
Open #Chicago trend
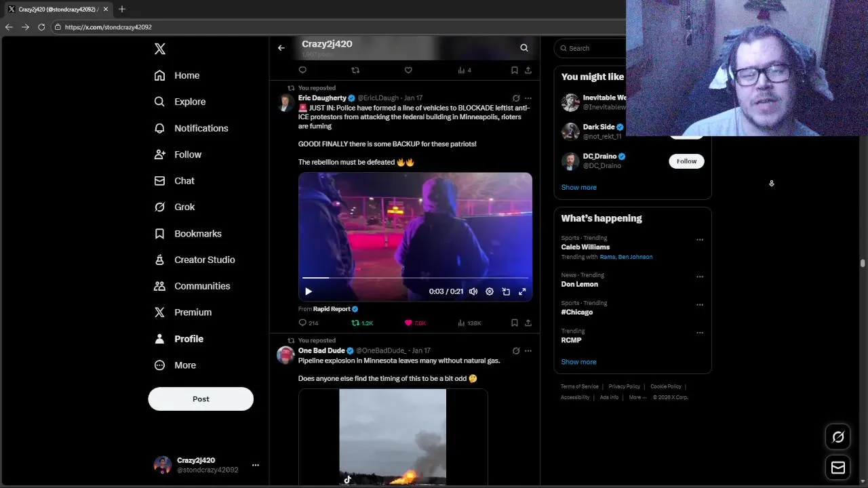coord(577,312)
